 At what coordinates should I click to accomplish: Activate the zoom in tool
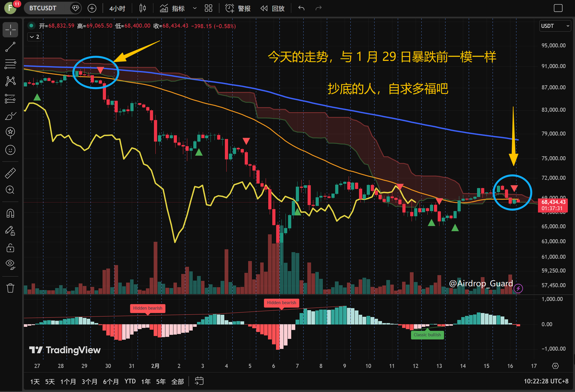10,190
